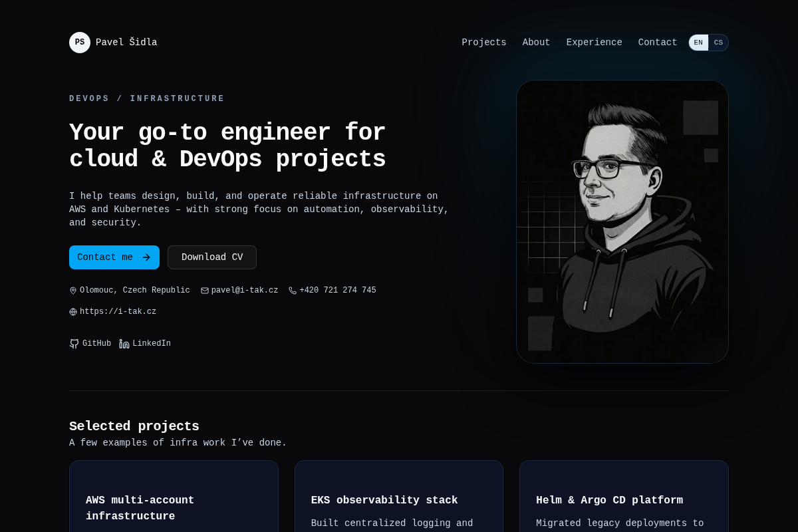Select the Helm & Argo CD platform card title

(609, 500)
